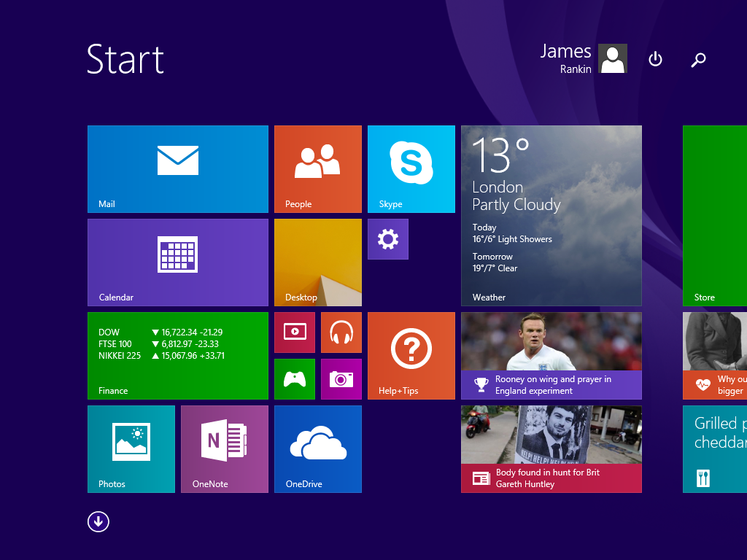Click the NIKKEI 225 index row
The width and height of the screenshot is (747, 560).
point(161,356)
